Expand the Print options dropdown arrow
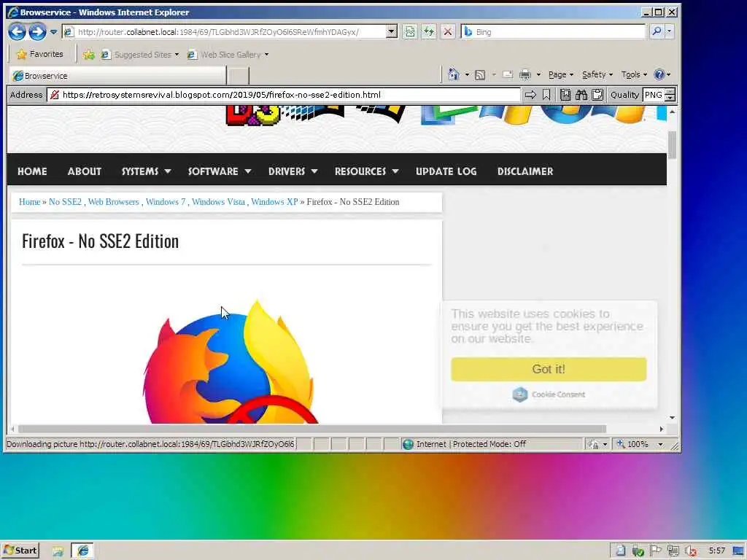747x560 pixels. point(539,75)
